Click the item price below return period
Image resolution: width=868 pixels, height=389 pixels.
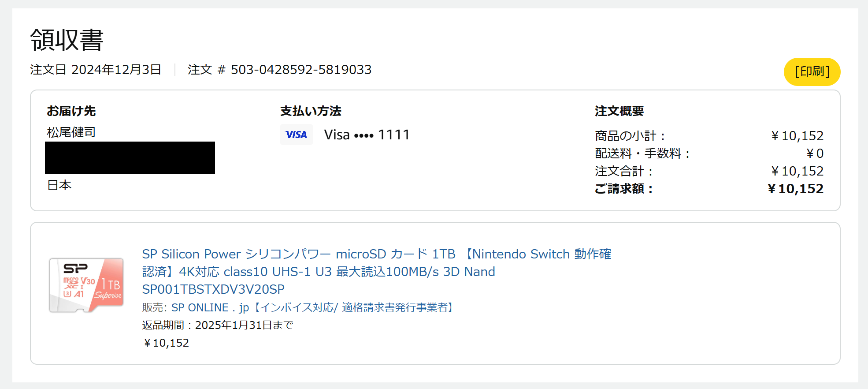[167, 343]
